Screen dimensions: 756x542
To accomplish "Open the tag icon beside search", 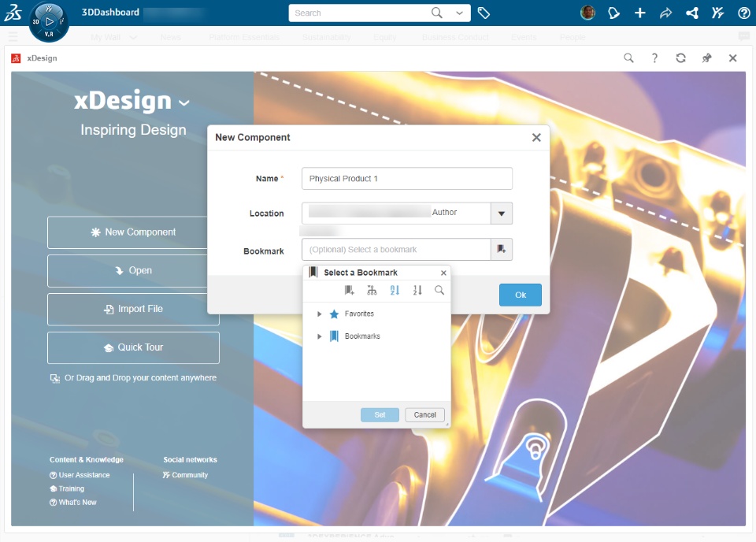I will tap(484, 13).
